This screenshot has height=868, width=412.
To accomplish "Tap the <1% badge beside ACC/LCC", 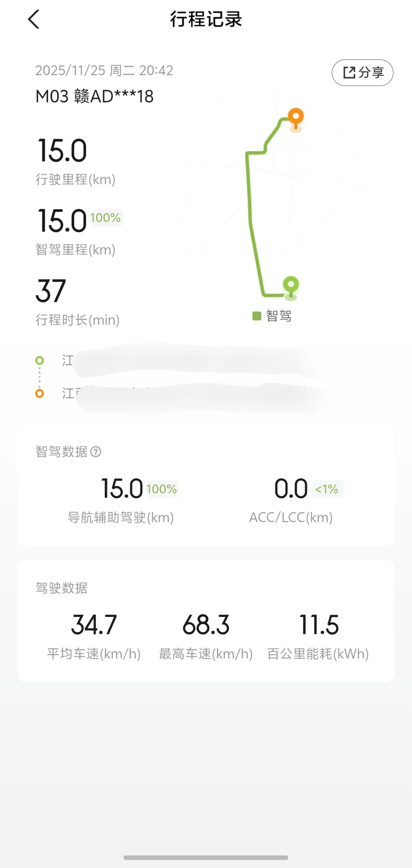I will tap(327, 489).
